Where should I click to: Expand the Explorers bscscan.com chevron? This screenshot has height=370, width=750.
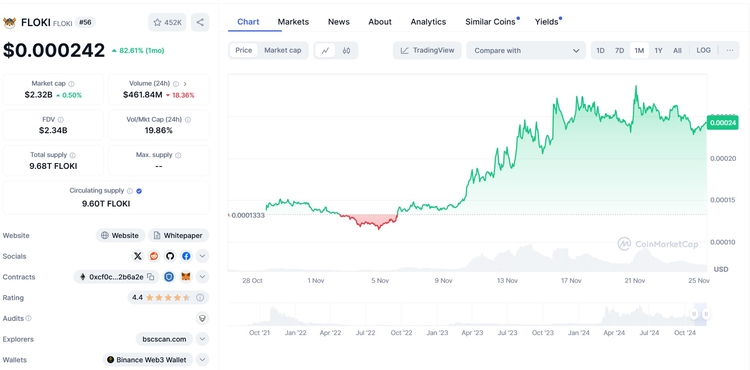click(202, 339)
